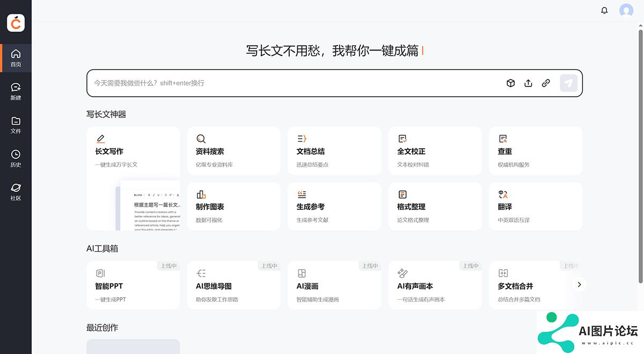This screenshot has height=354, width=644.
Task: Click the AI工具箱 section heading
Action: click(103, 249)
